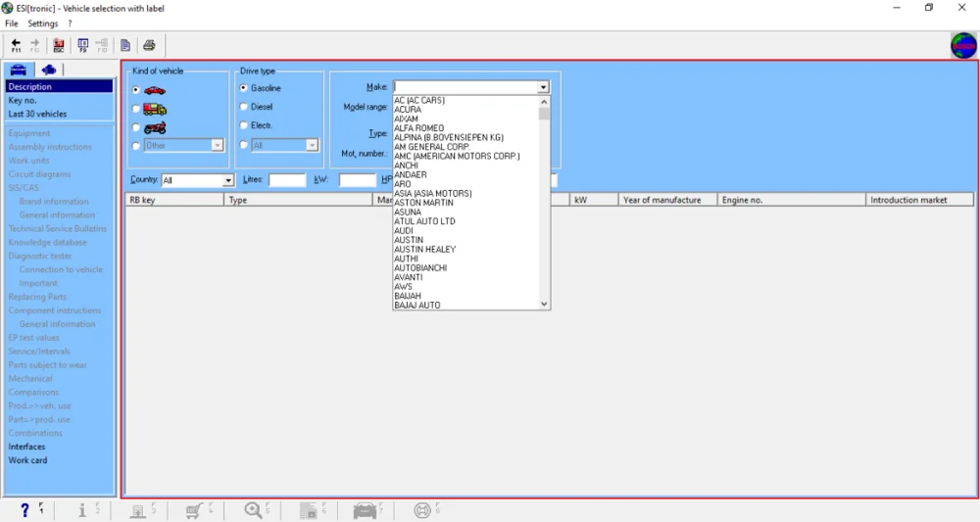Select Gasoline drive type
Viewport: 980px width, 522px height.
tap(244, 88)
